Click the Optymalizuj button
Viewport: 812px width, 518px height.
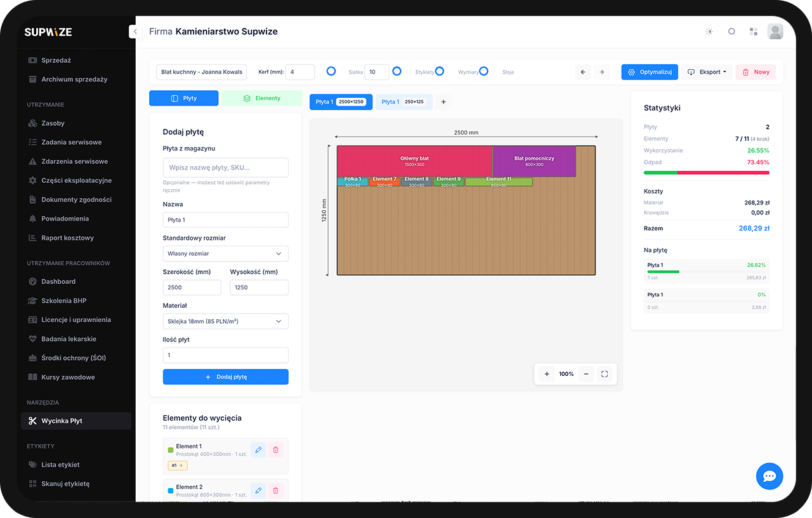(x=649, y=72)
